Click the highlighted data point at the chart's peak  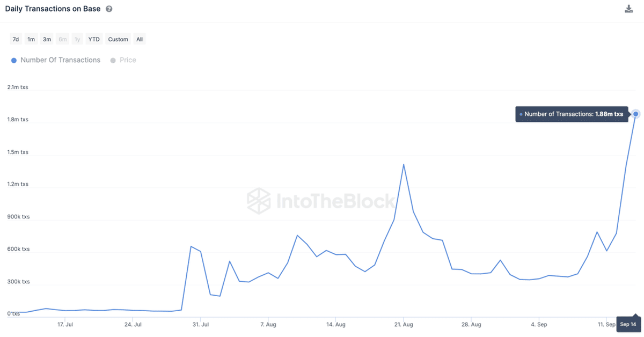635,114
